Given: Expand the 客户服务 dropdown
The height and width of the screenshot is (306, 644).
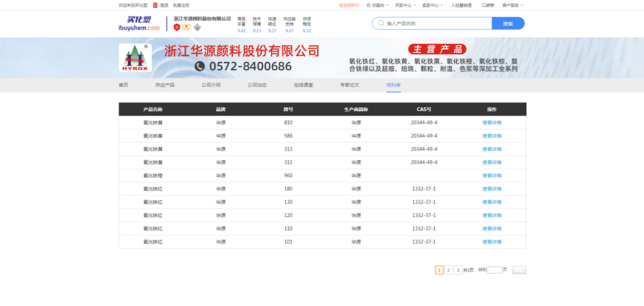Looking at the screenshot, I should point(513,5).
